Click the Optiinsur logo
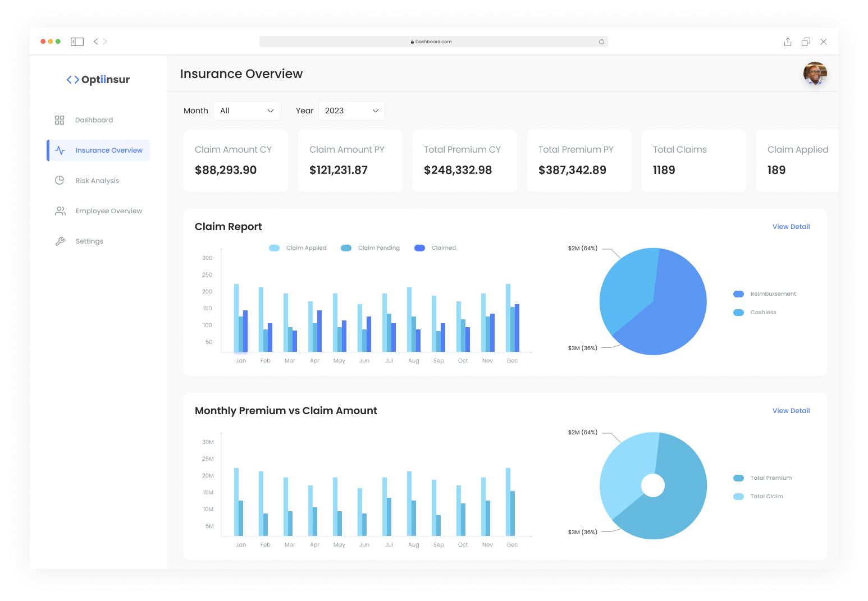868x601 pixels. tap(98, 80)
